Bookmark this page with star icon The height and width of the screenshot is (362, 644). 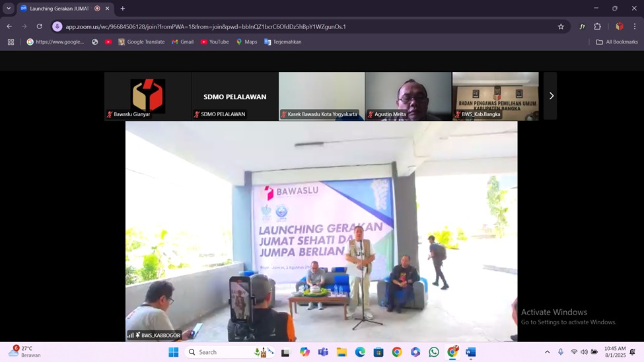point(561,26)
